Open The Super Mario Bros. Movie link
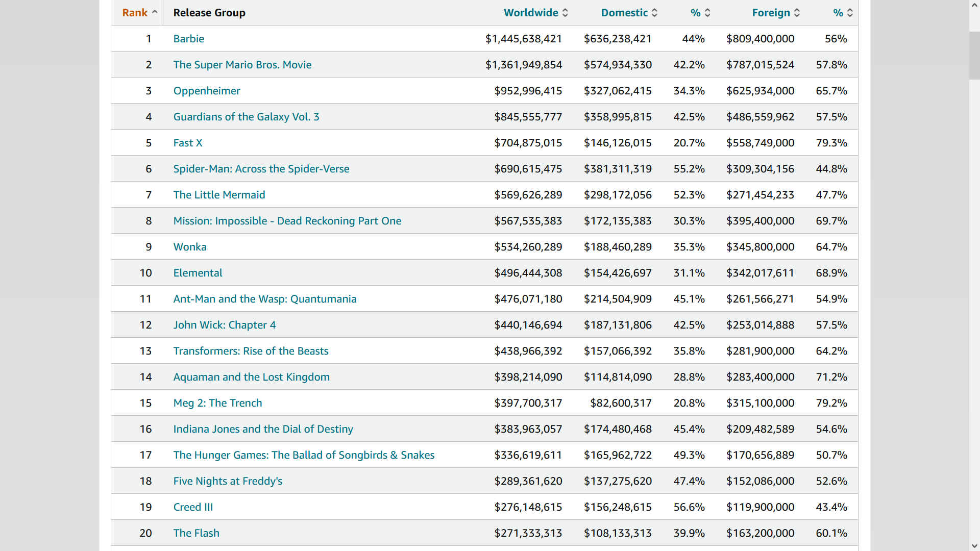 coord(242,65)
